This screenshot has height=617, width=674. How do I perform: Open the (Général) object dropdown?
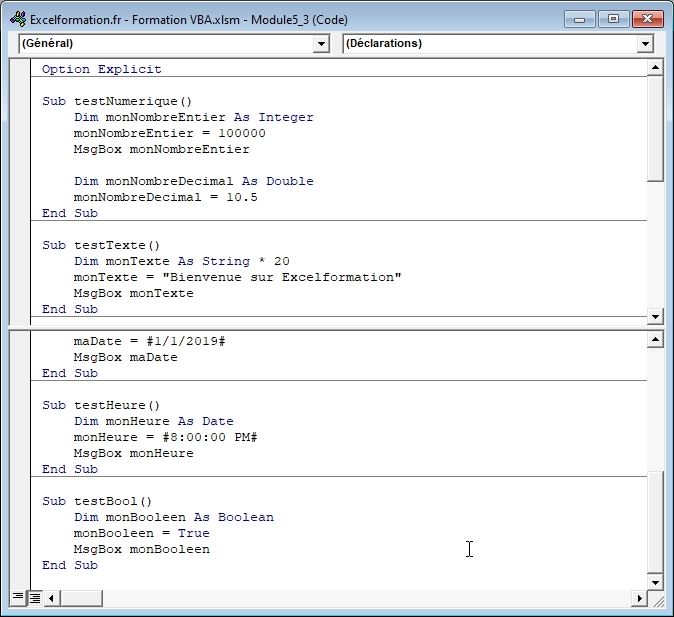click(321, 44)
